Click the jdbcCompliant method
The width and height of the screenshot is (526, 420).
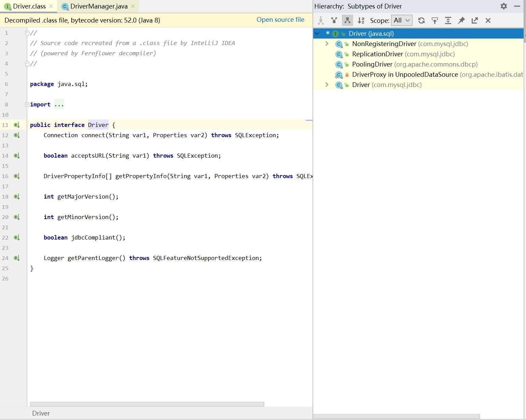click(x=93, y=237)
